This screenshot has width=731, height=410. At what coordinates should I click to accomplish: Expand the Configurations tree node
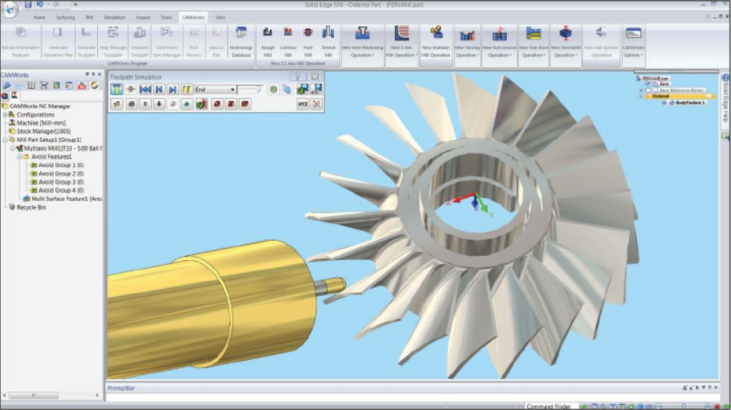pos(5,115)
